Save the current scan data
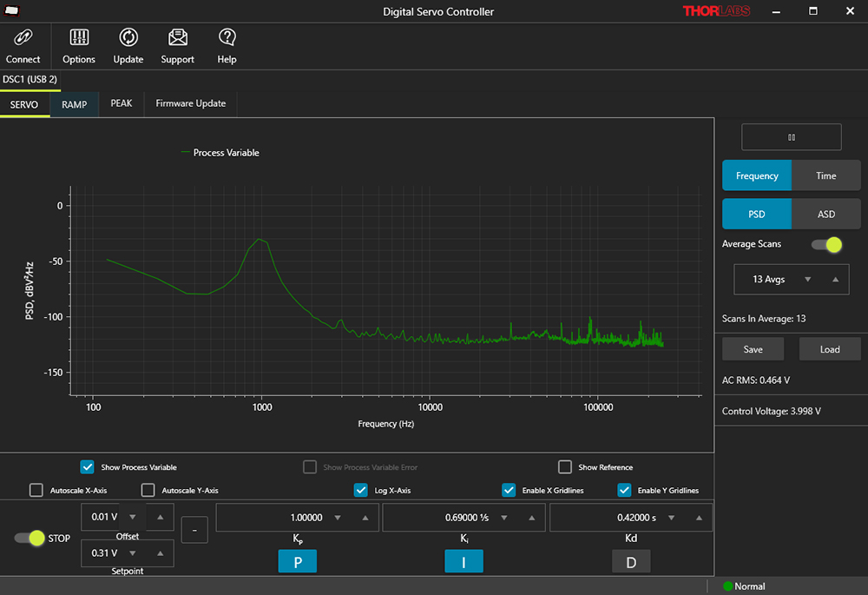Viewport: 868px width, 595px height. click(x=753, y=349)
